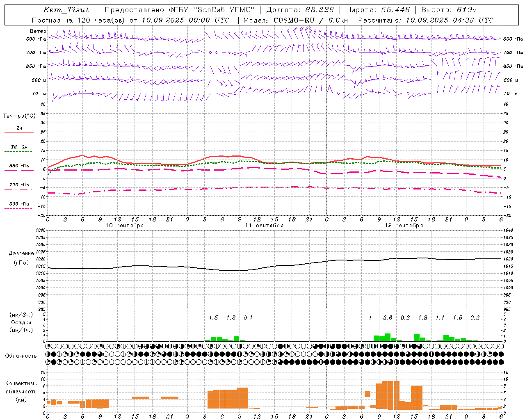This screenshot has height=420, width=525.
Task: Select the Давление pressure panel label
Action: tap(21, 253)
